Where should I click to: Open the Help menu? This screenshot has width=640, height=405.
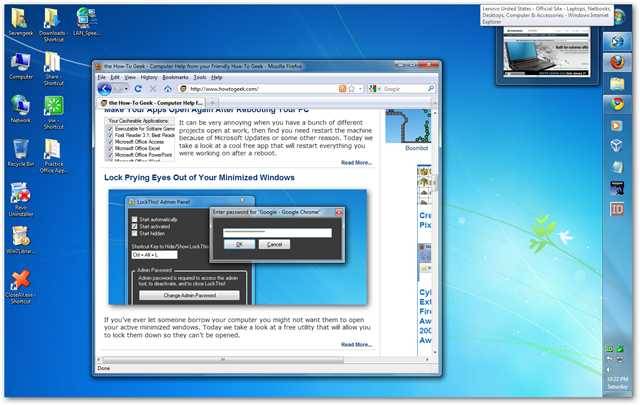tap(217, 77)
